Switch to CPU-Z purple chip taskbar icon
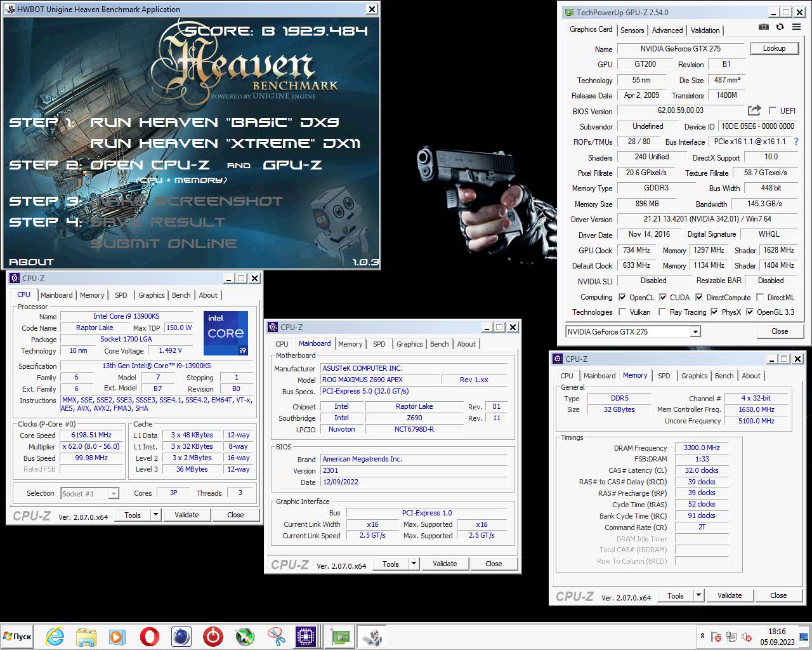The height and width of the screenshot is (650, 812). 306,636
